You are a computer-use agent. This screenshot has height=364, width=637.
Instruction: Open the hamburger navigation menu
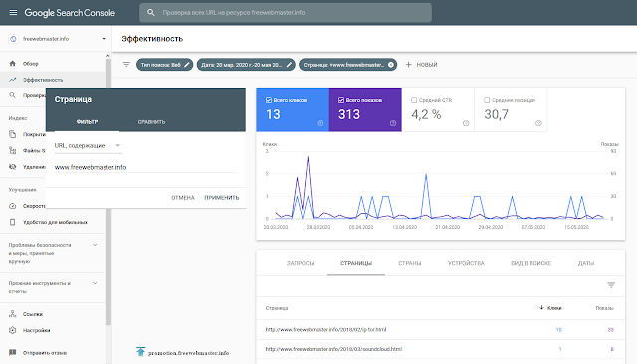point(13,13)
